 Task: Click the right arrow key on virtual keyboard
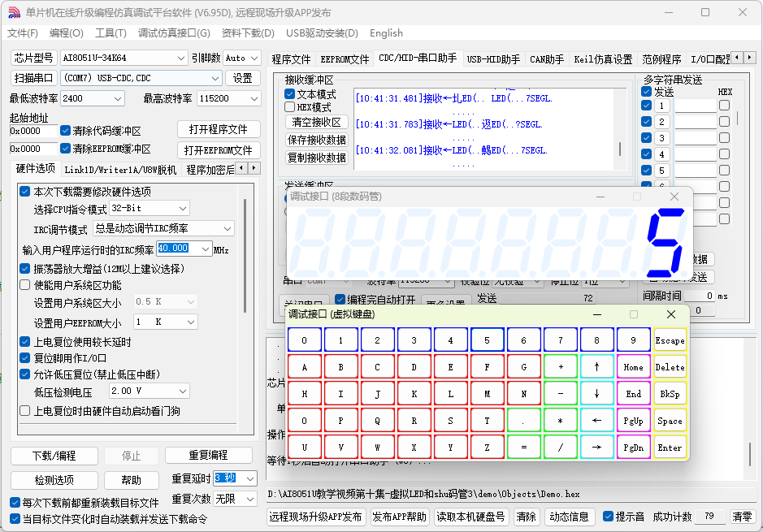click(x=596, y=448)
